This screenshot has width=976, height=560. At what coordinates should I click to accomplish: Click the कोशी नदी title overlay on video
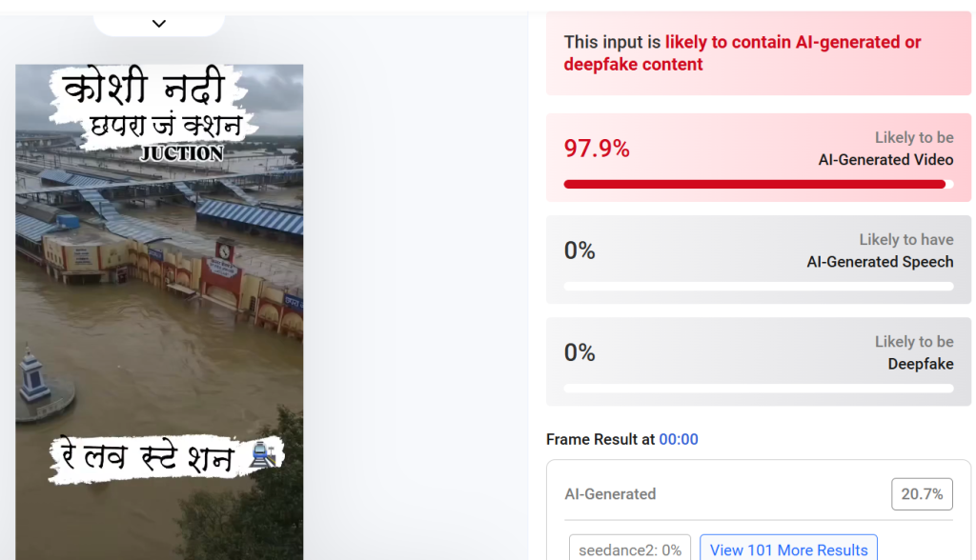[145, 87]
